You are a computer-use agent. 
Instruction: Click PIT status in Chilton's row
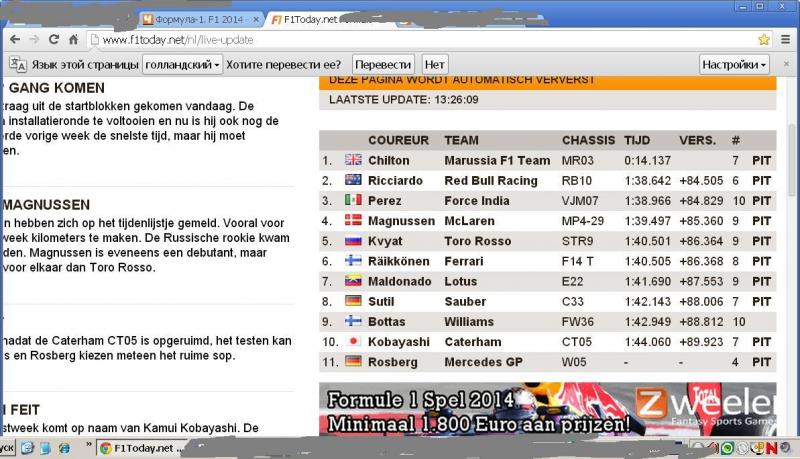pyautogui.click(x=761, y=160)
